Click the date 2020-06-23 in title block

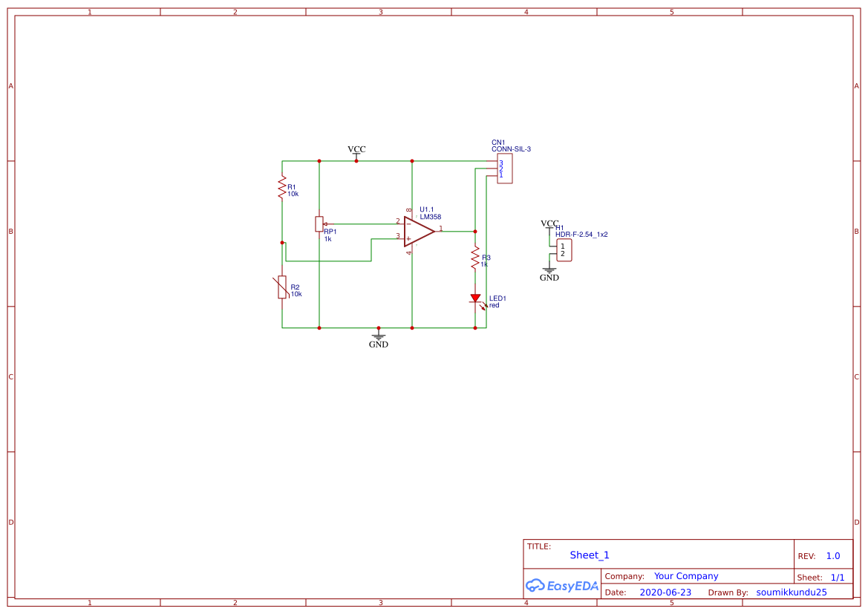pyautogui.click(x=665, y=592)
